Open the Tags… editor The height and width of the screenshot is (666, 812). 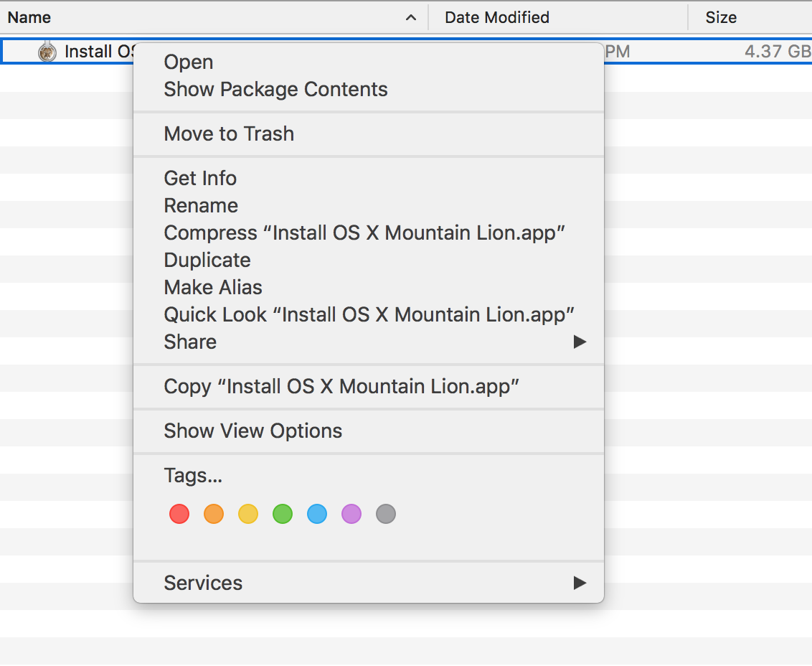coord(193,475)
